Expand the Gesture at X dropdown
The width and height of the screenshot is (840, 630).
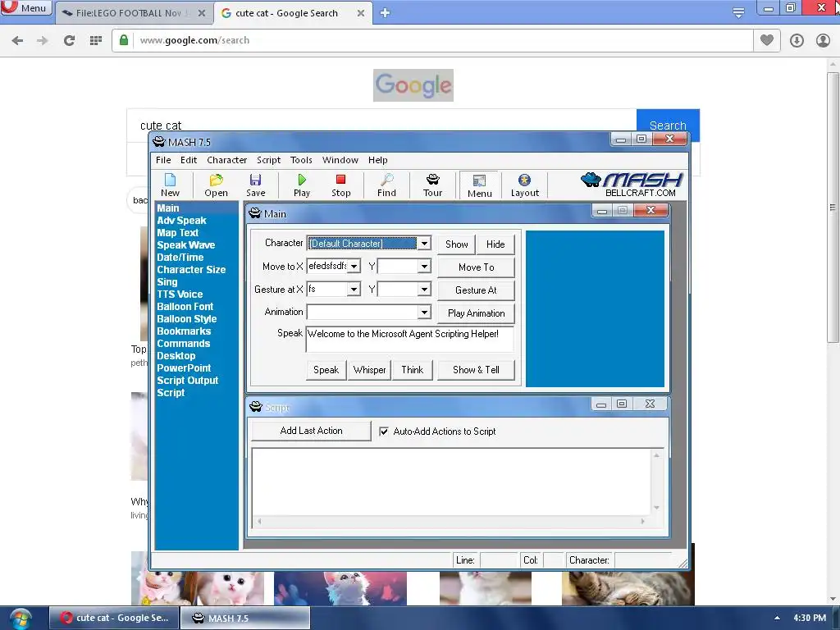click(354, 290)
